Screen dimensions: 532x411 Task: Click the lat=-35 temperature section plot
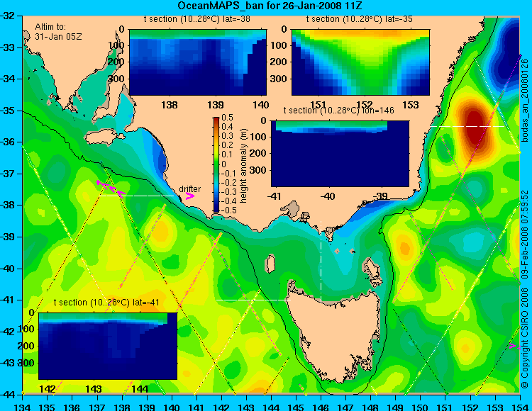click(360, 62)
